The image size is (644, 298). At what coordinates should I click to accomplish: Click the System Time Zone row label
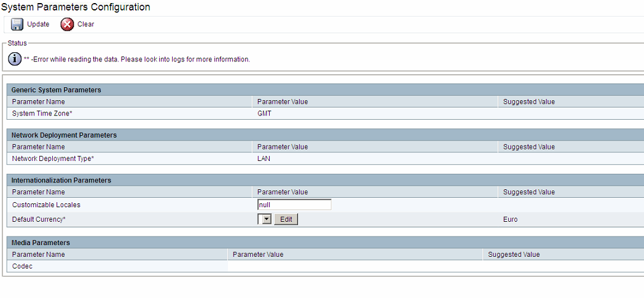click(x=42, y=114)
